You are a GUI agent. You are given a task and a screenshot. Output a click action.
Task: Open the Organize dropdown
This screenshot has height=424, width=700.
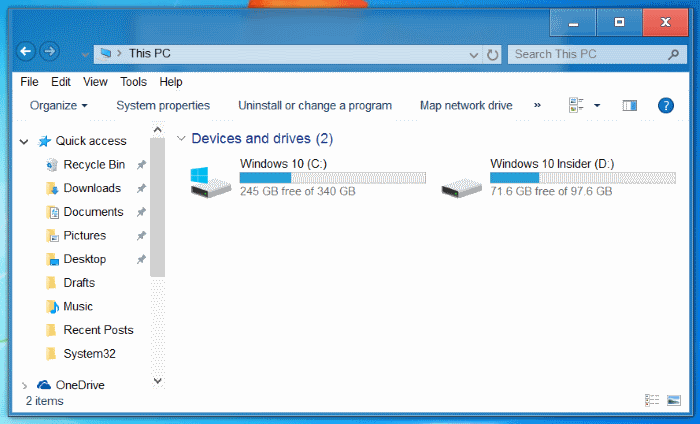58,105
